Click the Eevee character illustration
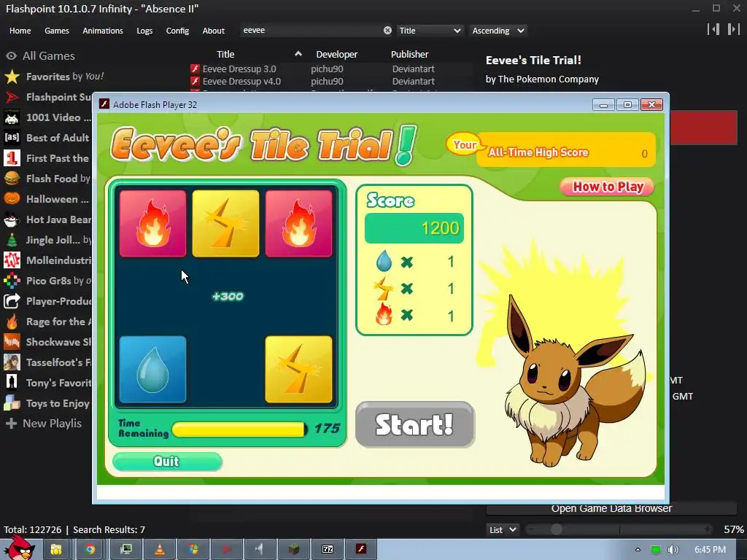747x560 pixels. (576, 381)
